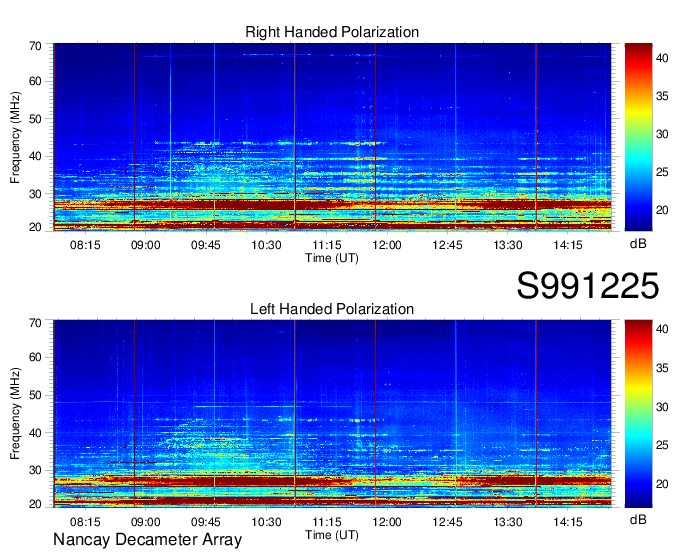Click the dB unit label, bottom color bar

(x=638, y=519)
